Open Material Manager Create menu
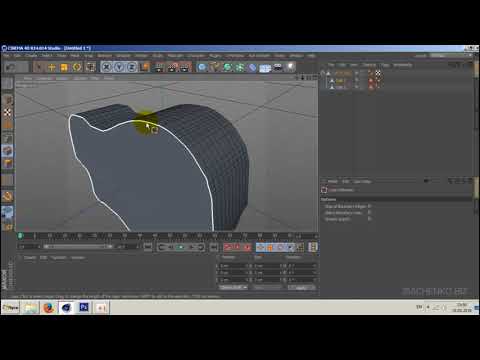This screenshot has width=480, height=360. click(30, 258)
